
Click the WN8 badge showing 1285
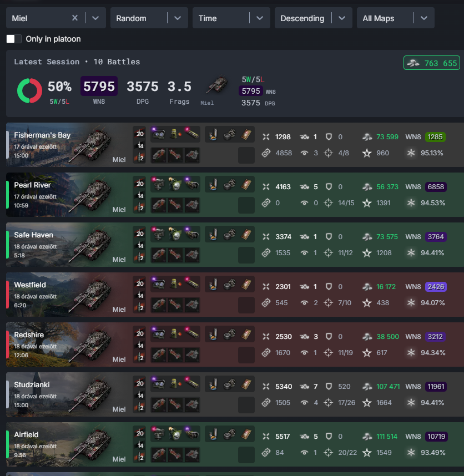tap(435, 137)
